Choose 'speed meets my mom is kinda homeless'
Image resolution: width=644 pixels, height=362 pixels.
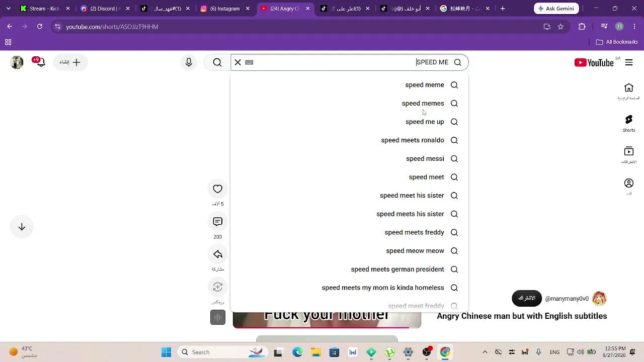tap(349, 288)
